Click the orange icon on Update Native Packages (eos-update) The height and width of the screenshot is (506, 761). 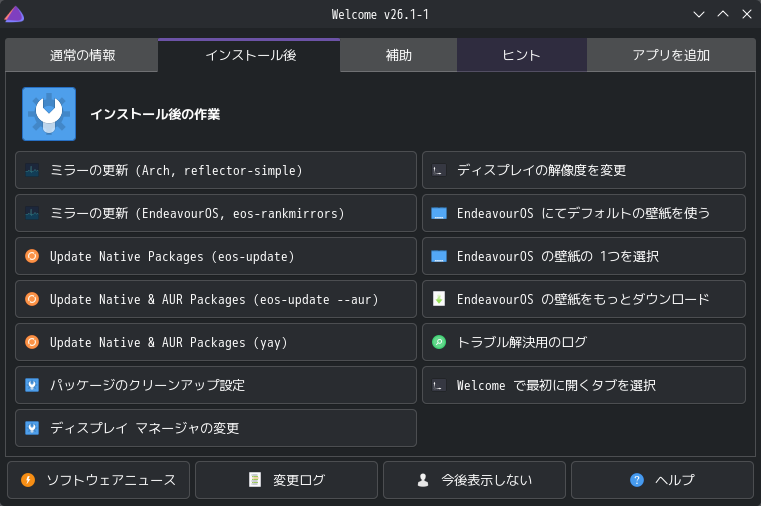(x=32, y=256)
